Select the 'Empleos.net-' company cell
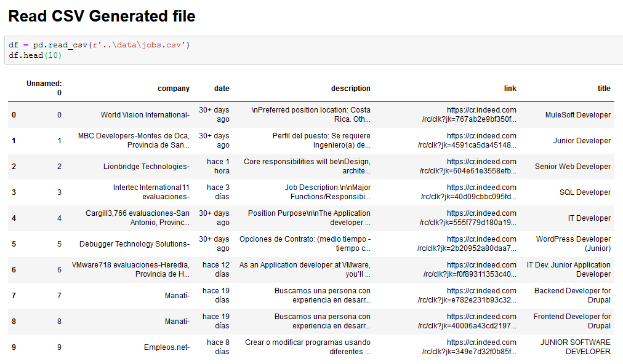 tap(167, 347)
